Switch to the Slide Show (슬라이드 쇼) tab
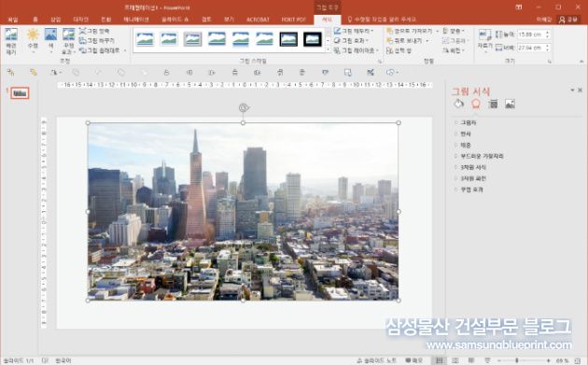This screenshot has width=588, height=365. 175,20
